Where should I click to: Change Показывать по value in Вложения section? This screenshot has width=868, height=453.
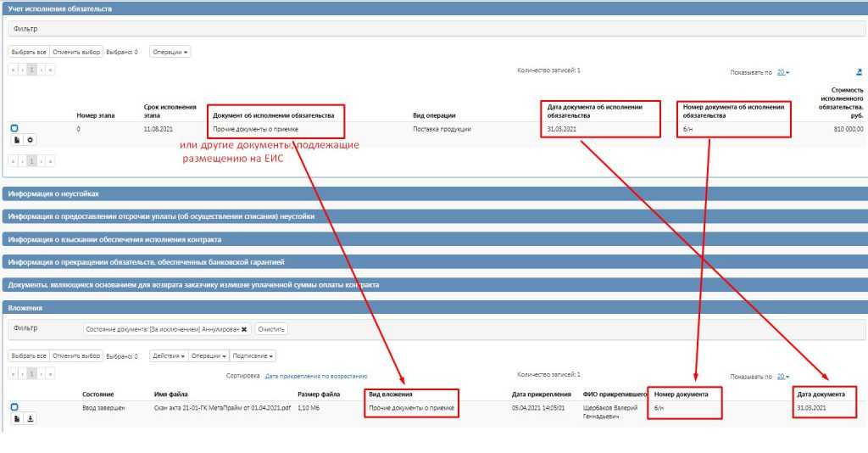point(782,377)
